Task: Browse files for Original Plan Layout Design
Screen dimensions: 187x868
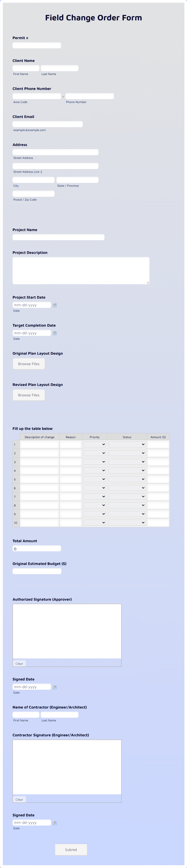Action: pyautogui.click(x=29, y=364)
